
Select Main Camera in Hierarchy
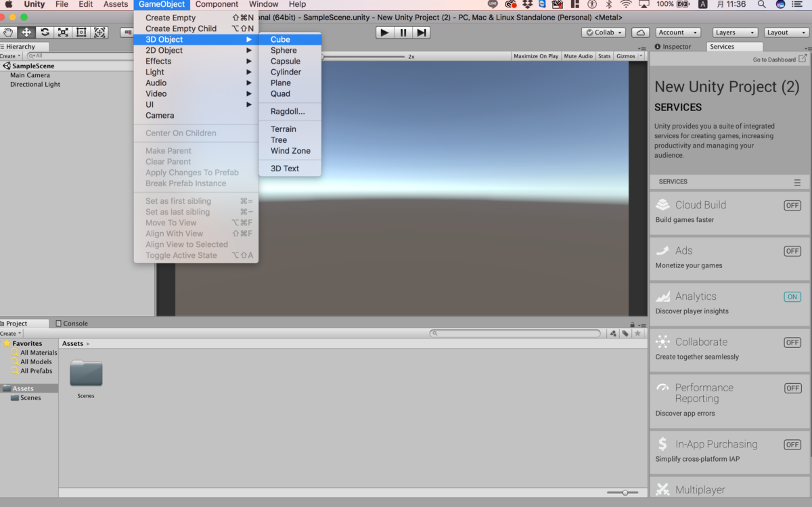coord(30,75)
